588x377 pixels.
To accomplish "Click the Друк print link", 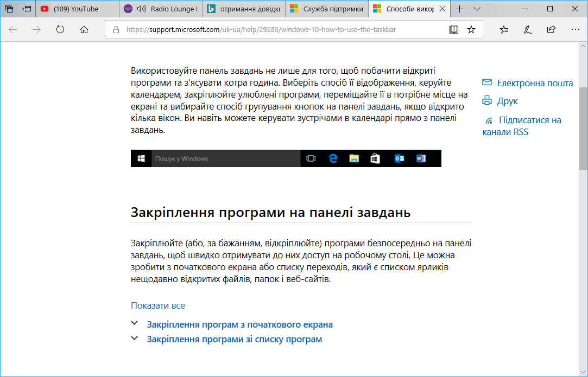I will 508,101.
